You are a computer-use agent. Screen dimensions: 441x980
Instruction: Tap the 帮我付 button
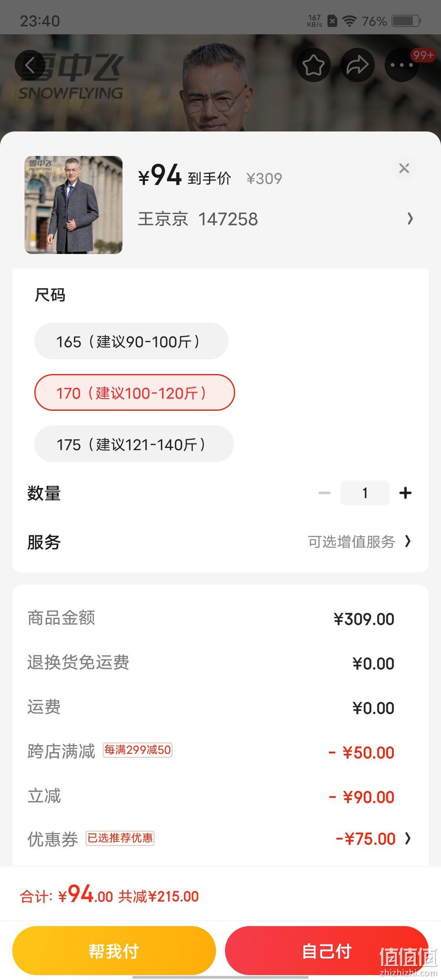tap(114, 951)
